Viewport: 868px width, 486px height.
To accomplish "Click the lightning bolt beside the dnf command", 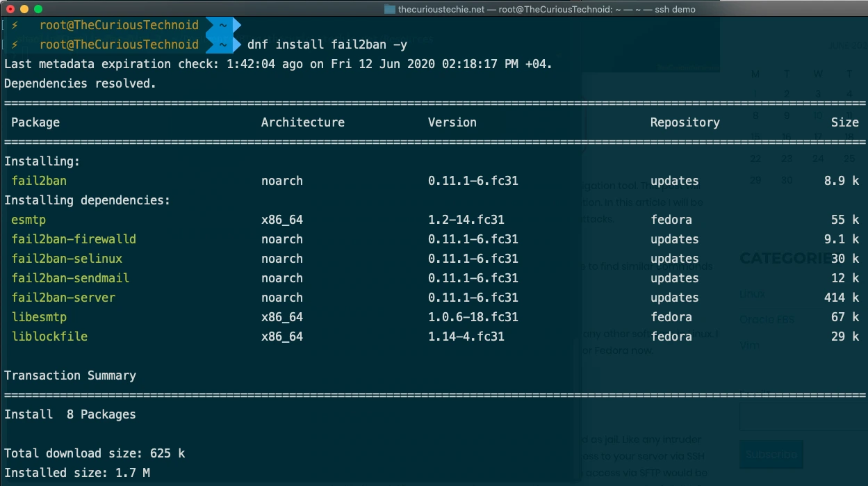I will pos(15,44).
